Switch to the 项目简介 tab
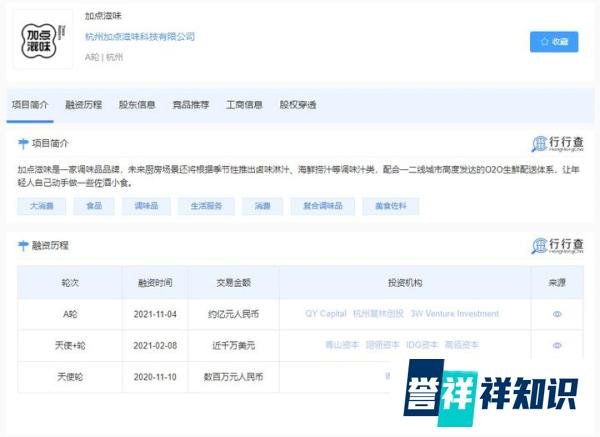600x437 pixels. 30,105
